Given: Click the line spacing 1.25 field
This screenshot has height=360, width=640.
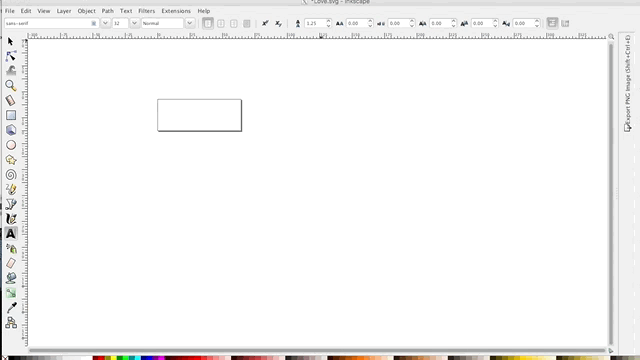Looking at the screenshot, I should point(315,23).
